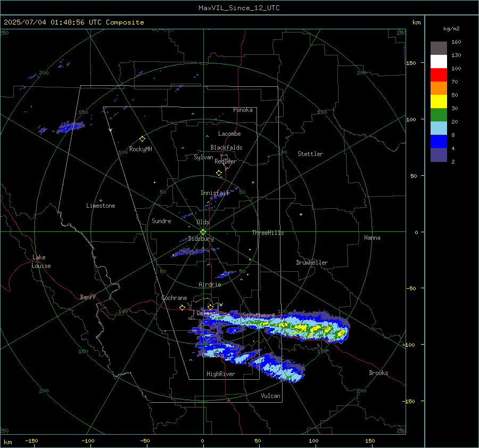Click the km unit label at top right
Viewport: 479px width, 448px height.
click(x=416, y=22)
